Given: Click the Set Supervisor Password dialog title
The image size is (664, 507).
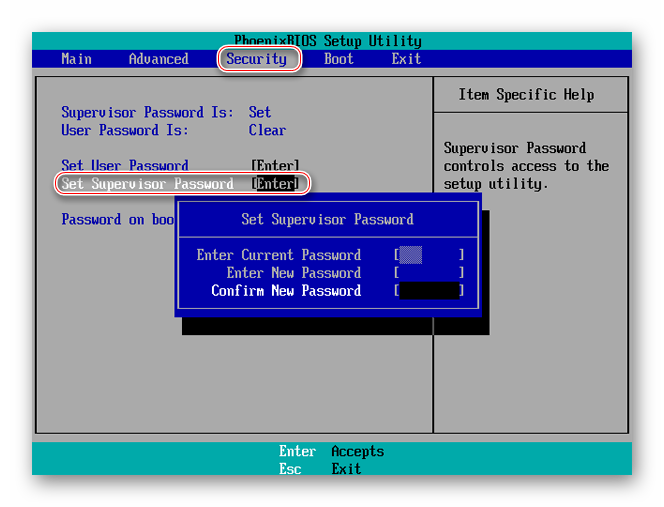Looking at the screenshot, I should [327, 219].
